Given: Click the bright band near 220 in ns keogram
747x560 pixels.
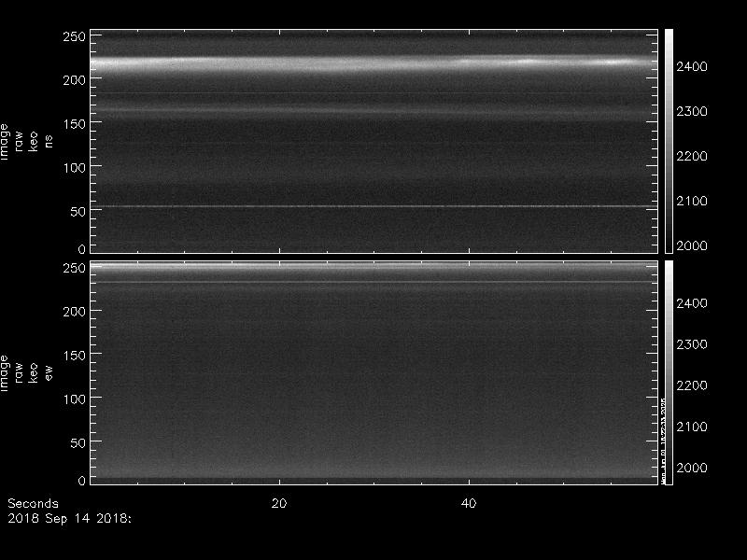Looking at the screenshot, I should pos(374,63).
